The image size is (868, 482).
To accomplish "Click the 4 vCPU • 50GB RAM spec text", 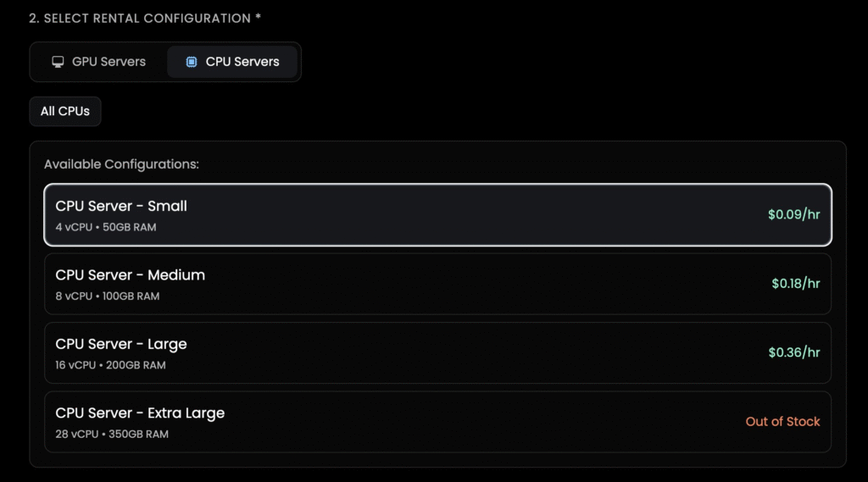I will [105, 227].
